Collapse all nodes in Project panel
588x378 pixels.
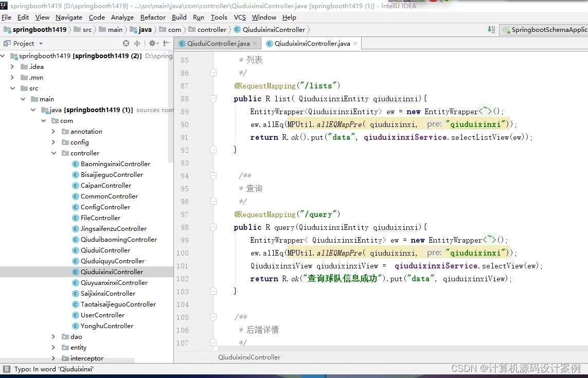(138, 43)
